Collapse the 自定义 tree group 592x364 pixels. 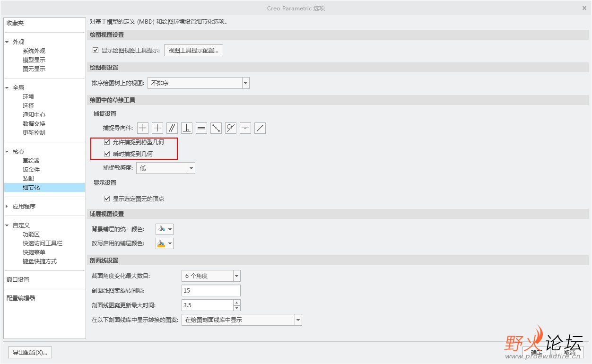coord(7,225)
